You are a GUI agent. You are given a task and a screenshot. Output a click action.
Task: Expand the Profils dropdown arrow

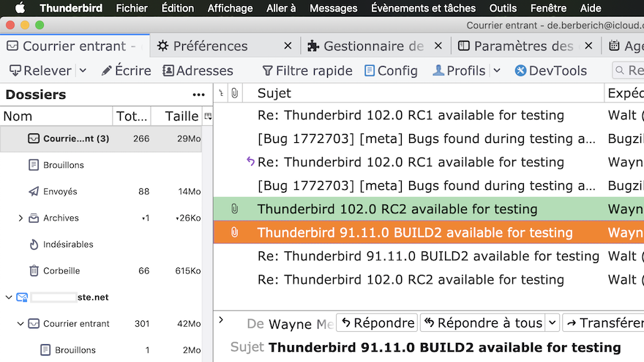pos(497,71)
